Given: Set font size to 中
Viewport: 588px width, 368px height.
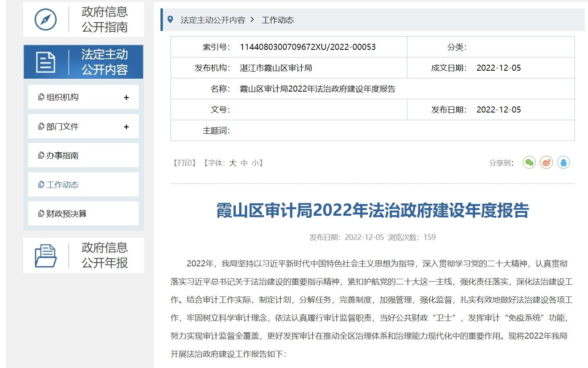Looking at the screenshot, I should tap(244, 163).
